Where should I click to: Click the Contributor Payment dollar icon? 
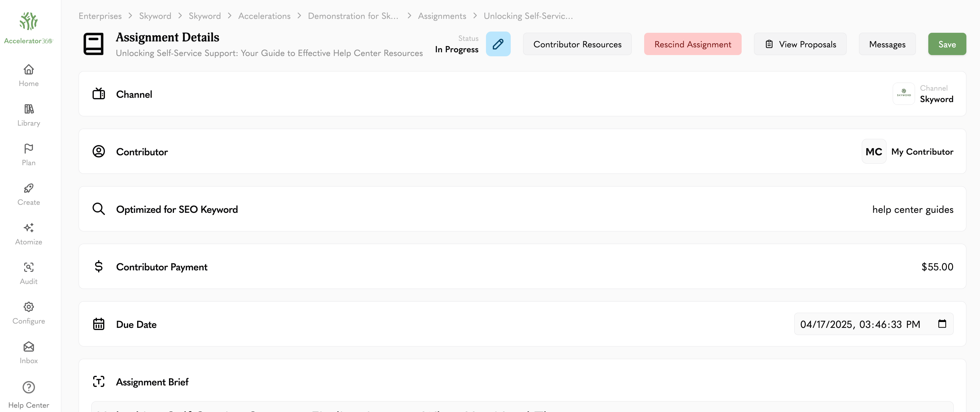tap(98, 266)
